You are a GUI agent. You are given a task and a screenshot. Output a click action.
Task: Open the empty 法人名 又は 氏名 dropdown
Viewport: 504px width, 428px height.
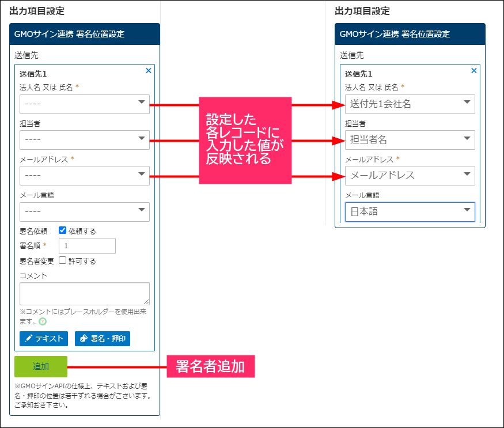point(85,104)
